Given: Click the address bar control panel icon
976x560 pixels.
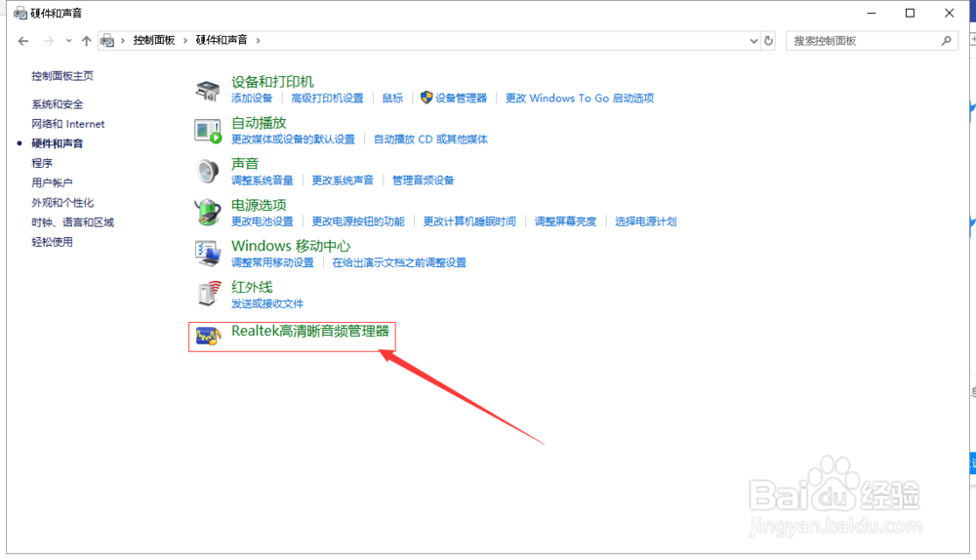Looking at the screenshot, I should click(x=107, y=40).
